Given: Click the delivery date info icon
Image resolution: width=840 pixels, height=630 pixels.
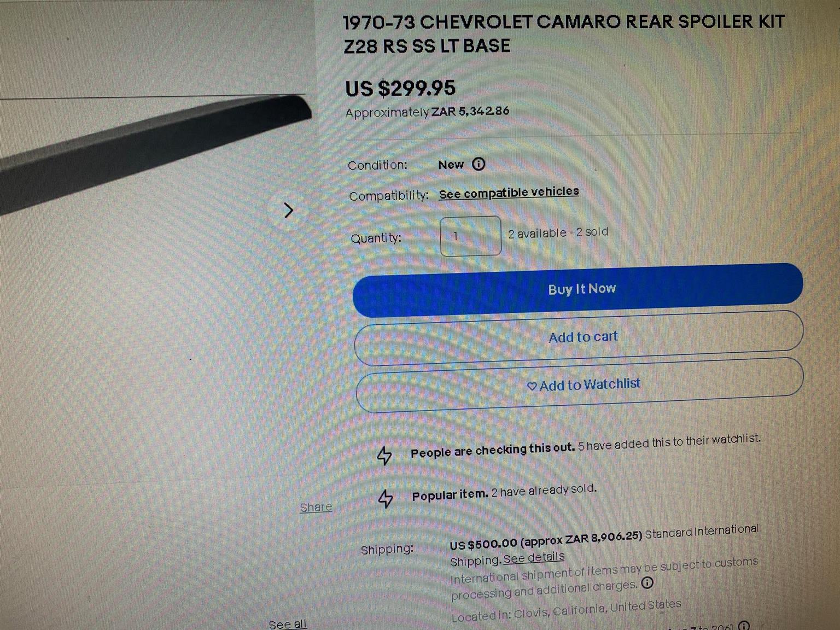Looking at the screenshot, I should pos(744,626).
